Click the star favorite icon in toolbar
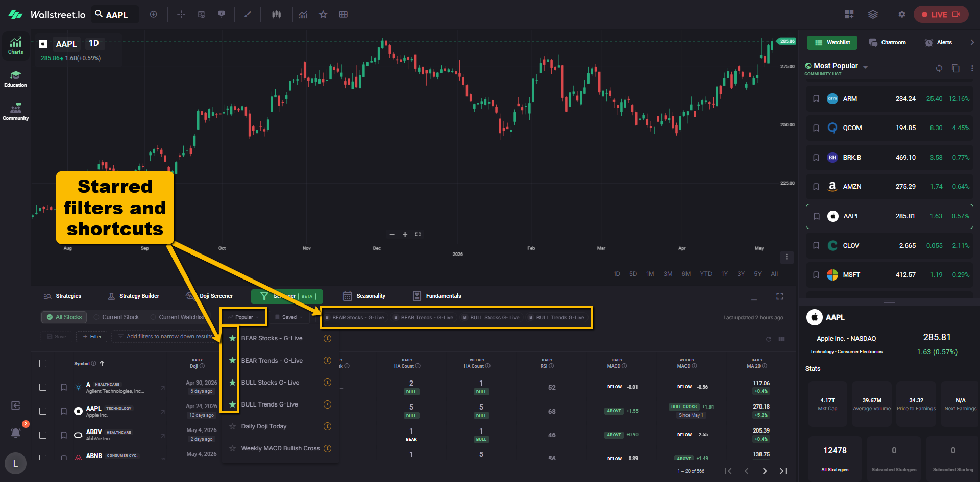980x482 pixels. (323, 14)
